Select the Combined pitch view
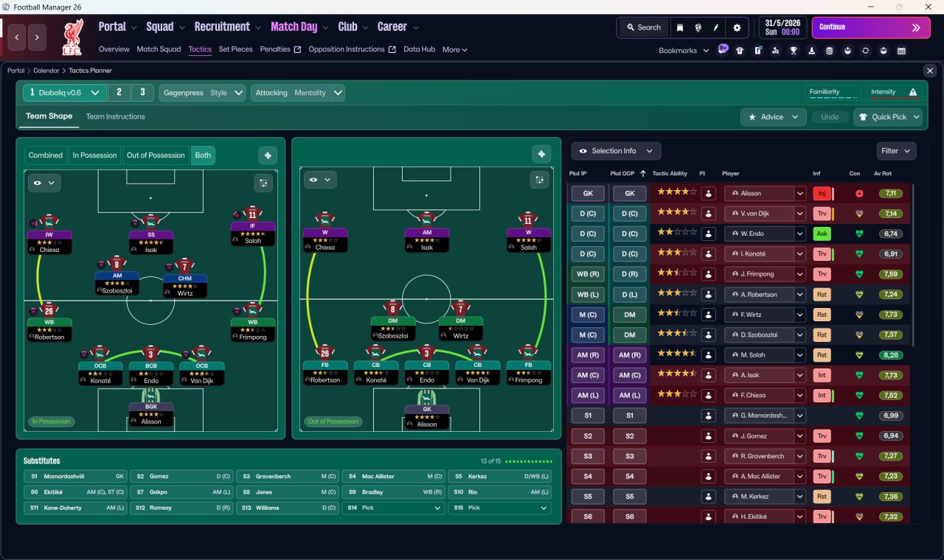This screenshot has height=560, width=944. 46,155
